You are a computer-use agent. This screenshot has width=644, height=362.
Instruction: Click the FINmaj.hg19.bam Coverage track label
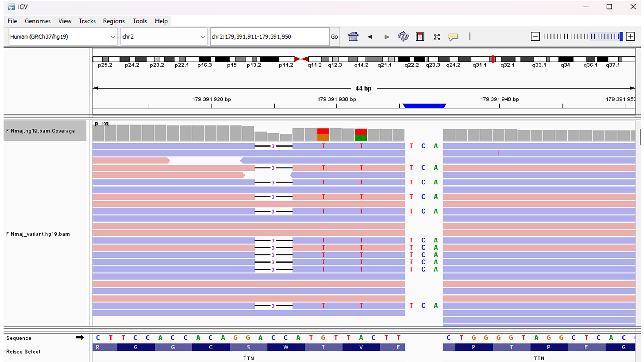point(40,131)
